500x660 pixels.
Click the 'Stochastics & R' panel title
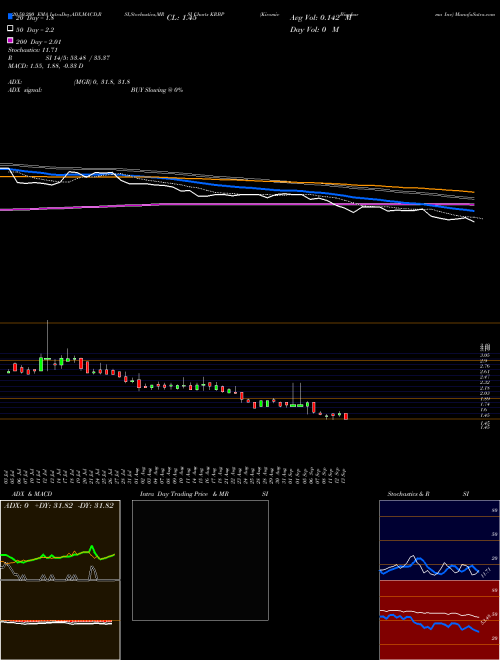pos(408,494)
